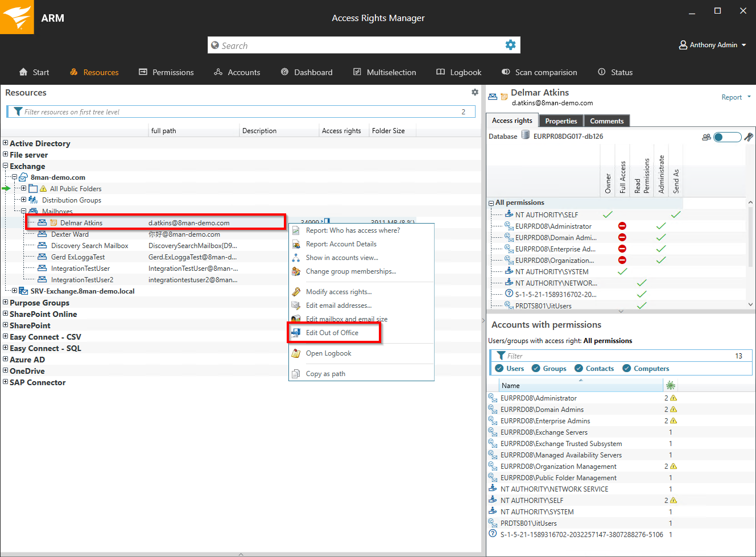756x557 pixels.
Task: Click the Logbook book icon
Action: coord(440,72)
